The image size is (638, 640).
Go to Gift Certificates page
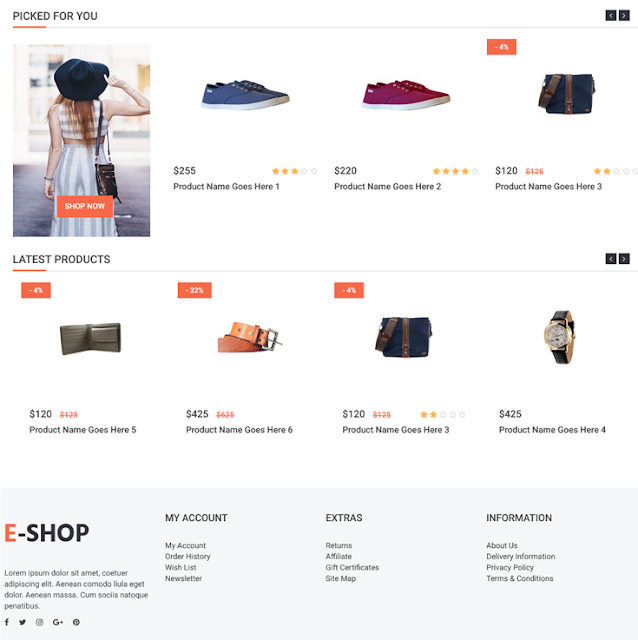352,567
